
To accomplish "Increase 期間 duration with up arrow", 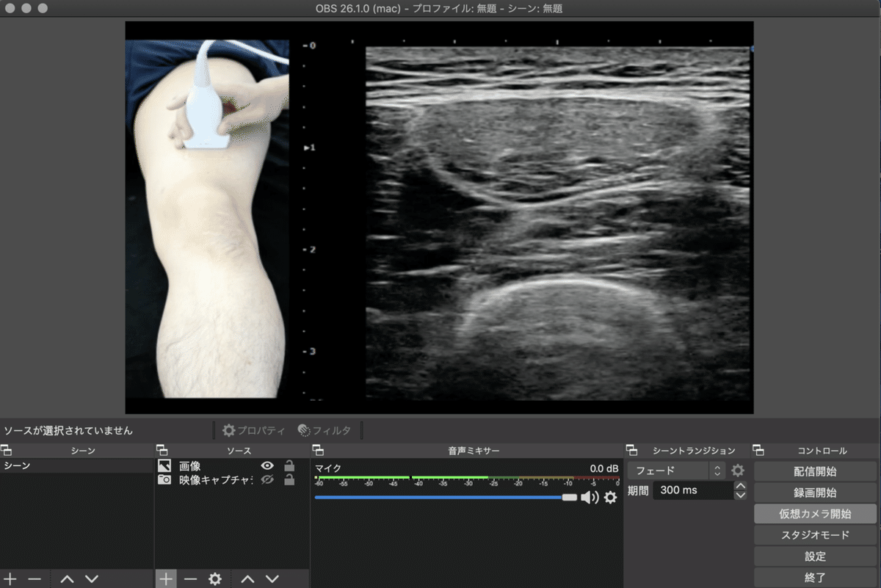I will (x=740, y=486).
